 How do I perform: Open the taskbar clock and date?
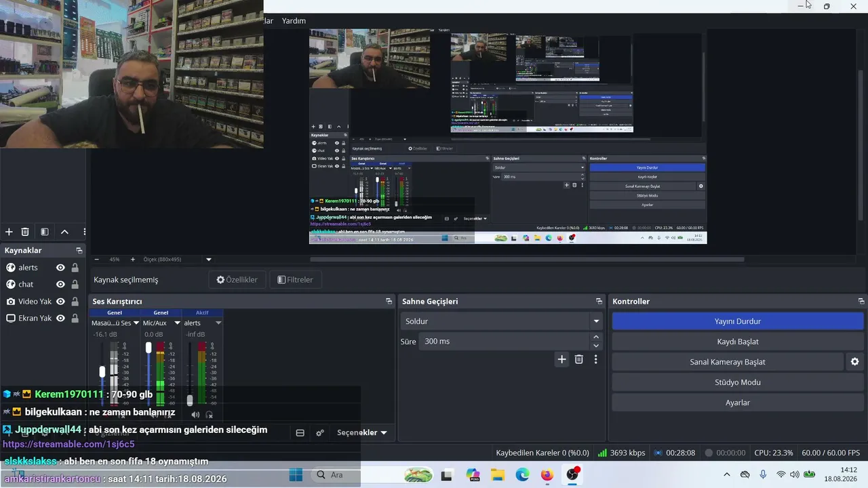coord(840,474)
